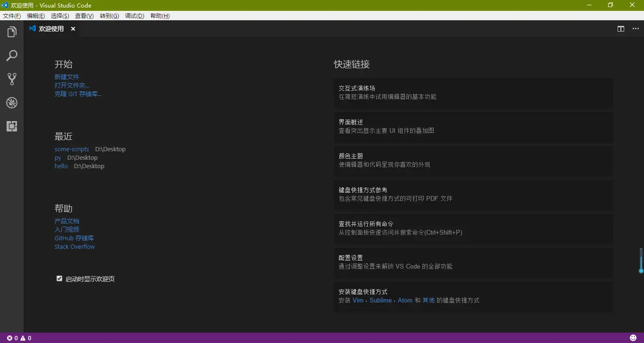Click the 其他 keymap link
The width and height of the screenshot is (644, 343).
[x=429, y=300]
